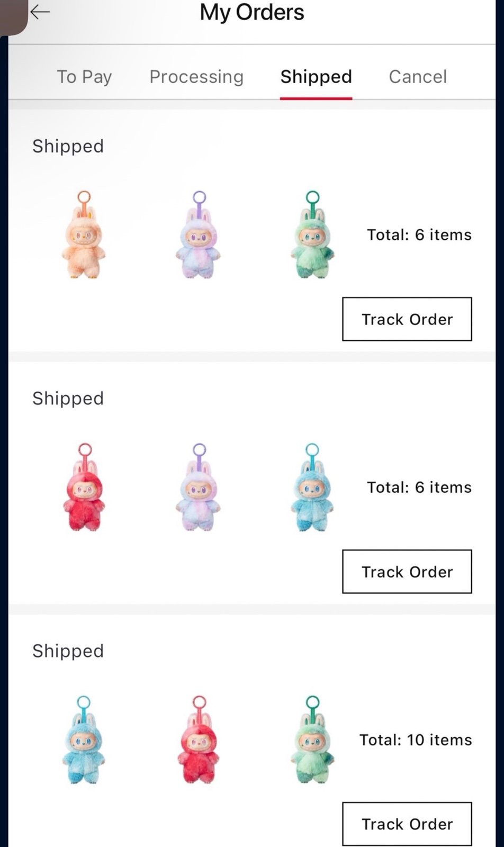Open orange plush keychain in first order

[x=84, y=235]
